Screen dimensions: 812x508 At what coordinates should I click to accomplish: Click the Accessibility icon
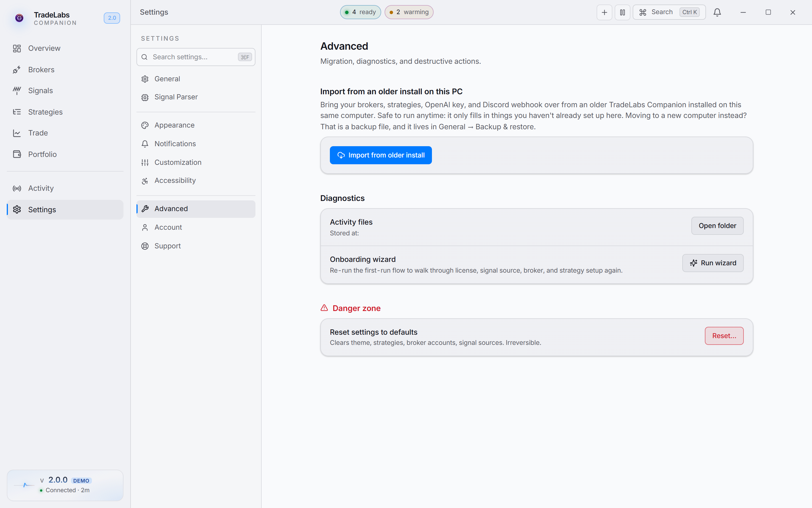145,181
